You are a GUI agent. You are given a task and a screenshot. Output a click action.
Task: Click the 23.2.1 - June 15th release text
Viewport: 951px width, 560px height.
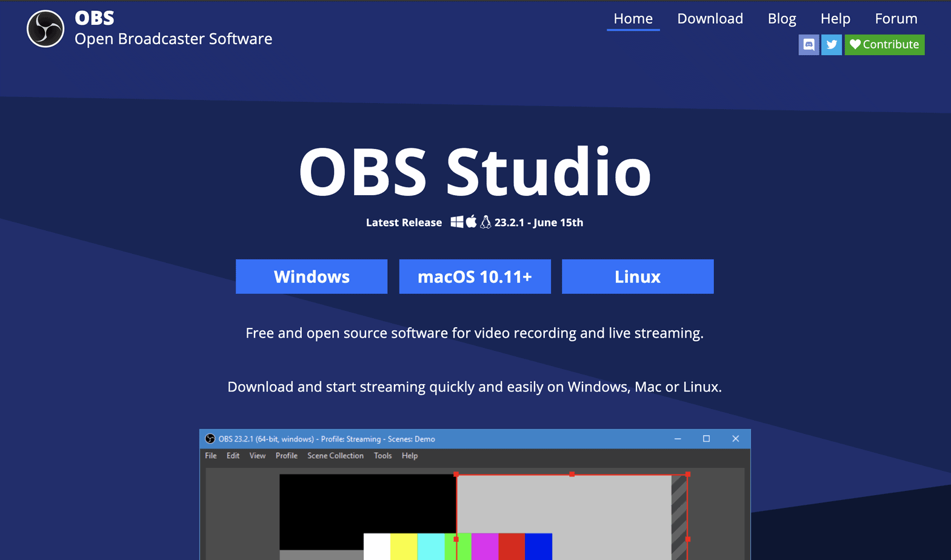point(539,222)
